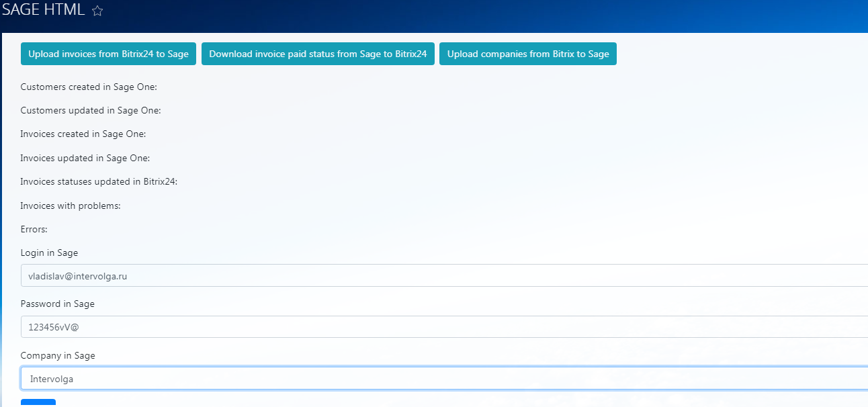Click 'Invoices with problems:' text
Image resolution: width=868 pixels, height=407 pixels.
point(71,206)
